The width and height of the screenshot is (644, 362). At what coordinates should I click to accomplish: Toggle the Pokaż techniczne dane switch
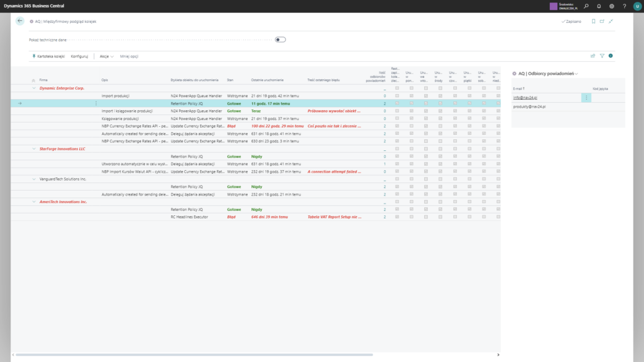tap(281, 40)
